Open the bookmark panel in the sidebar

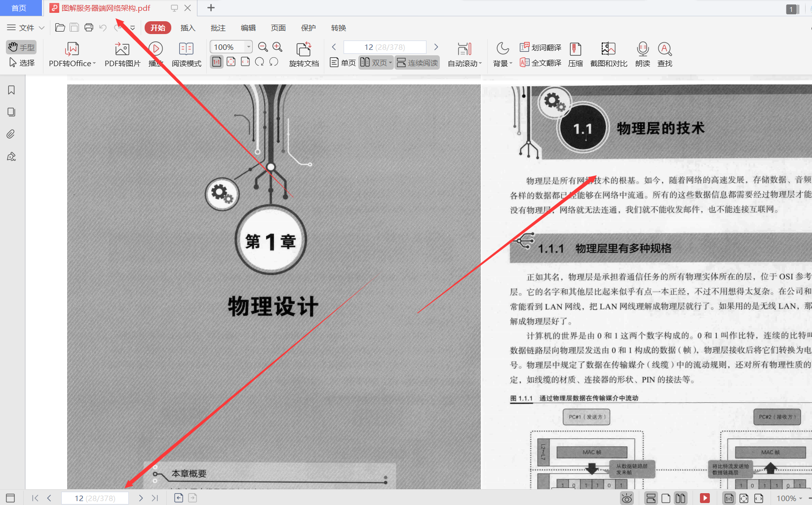[11, 90]
